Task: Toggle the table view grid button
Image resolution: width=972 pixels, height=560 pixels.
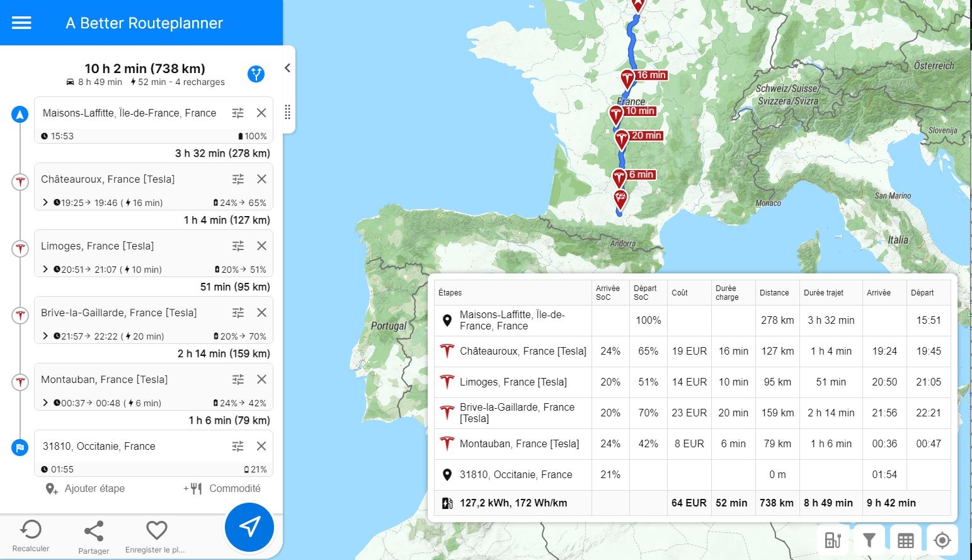Action: point(906,540)
